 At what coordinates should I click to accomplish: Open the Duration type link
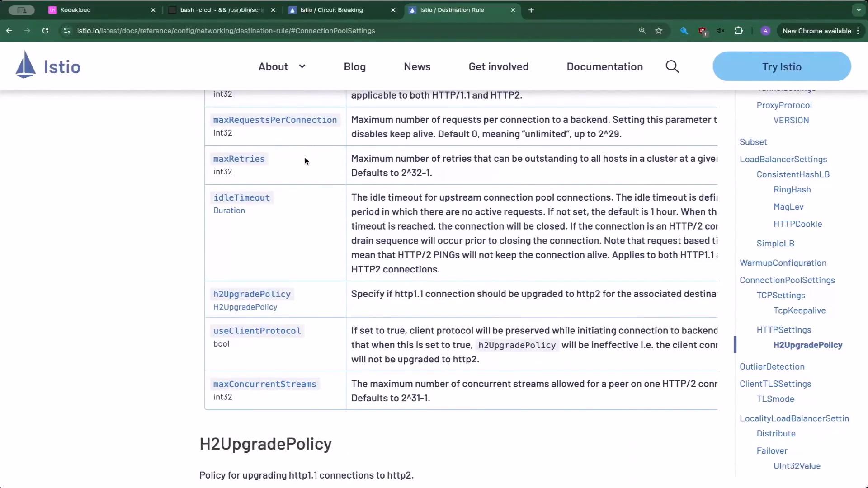coord(229,211)
